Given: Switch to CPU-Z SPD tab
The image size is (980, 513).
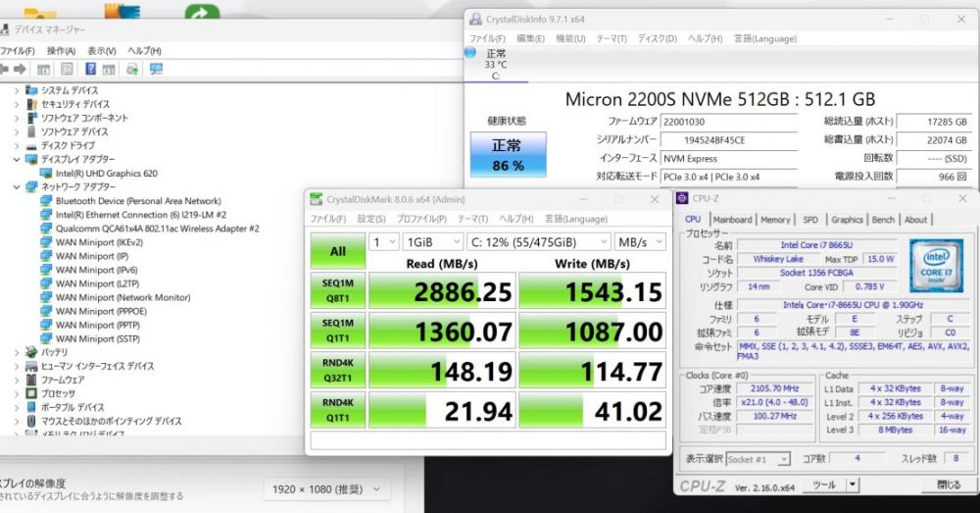Looking at the screenshot, I should pos(810,220).
